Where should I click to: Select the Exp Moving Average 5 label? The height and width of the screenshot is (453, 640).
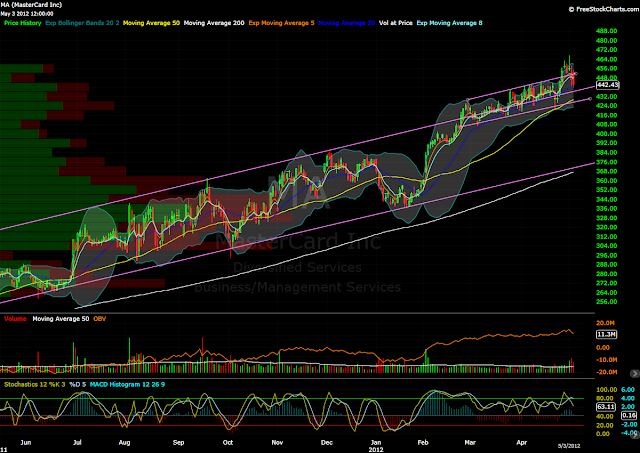(282, 23)
